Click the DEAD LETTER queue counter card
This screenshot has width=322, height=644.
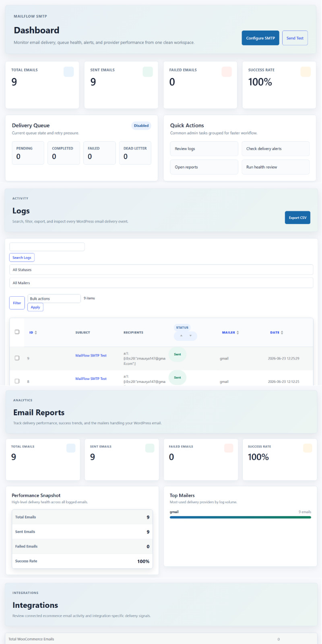point(135,153)
